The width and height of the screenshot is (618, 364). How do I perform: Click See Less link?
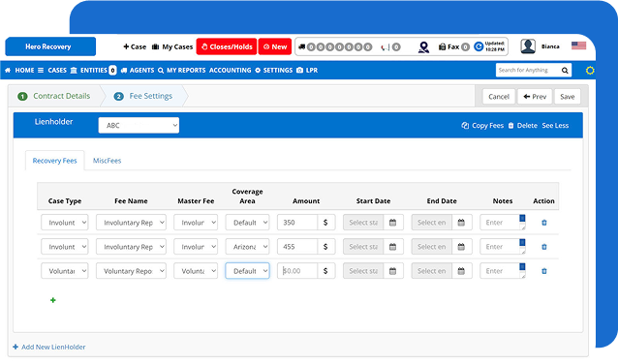tap(555, 126)
